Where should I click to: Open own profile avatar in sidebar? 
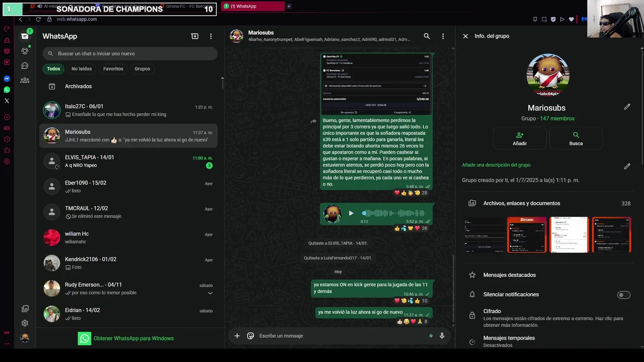pyautogui.click(x=25, y=338)
